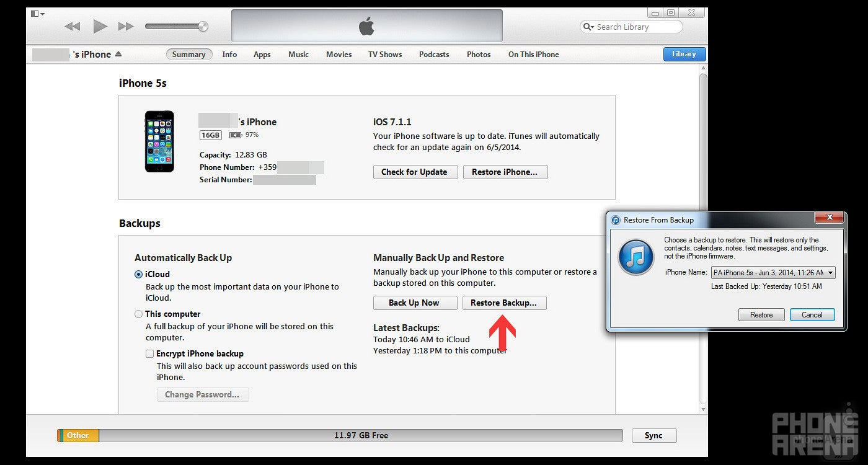This screenshot has width=868, height=465.
Task: Click the Restore Backup... button
Action: pos(504,303)
